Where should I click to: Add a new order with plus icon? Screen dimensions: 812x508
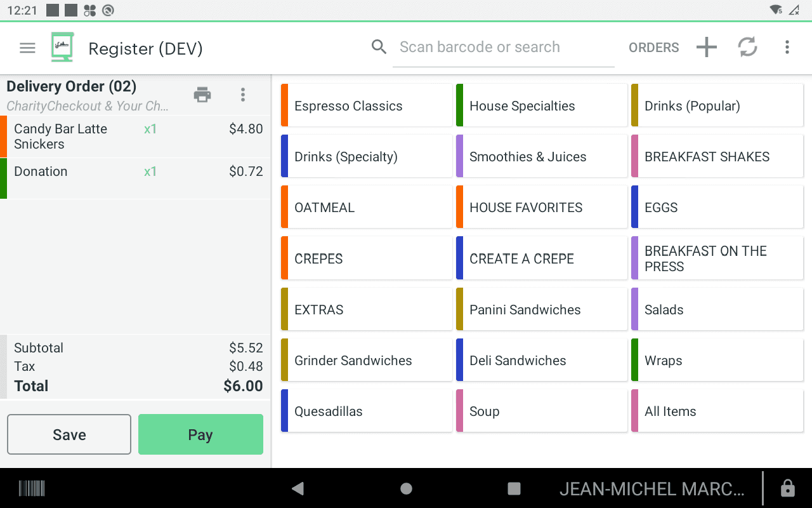point(706,48)
